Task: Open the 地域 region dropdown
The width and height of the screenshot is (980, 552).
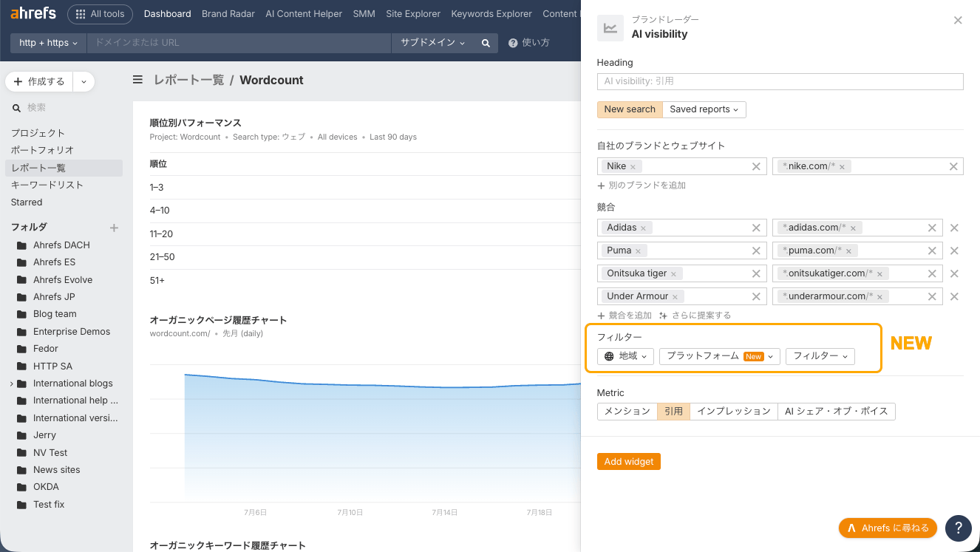Action: pos(625,356)
